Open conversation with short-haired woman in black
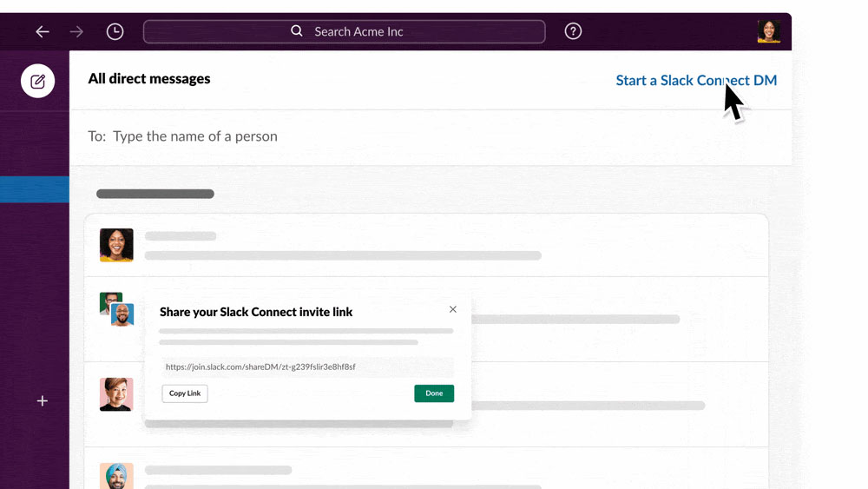This screenshot has height=489, width=868. pos(116,394)
